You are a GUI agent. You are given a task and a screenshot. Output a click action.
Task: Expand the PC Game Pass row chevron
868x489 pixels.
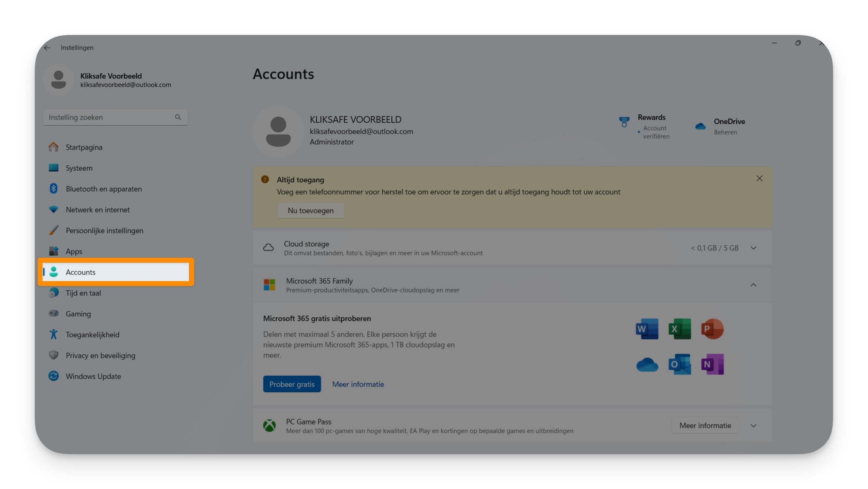click(x=754, y=426)
